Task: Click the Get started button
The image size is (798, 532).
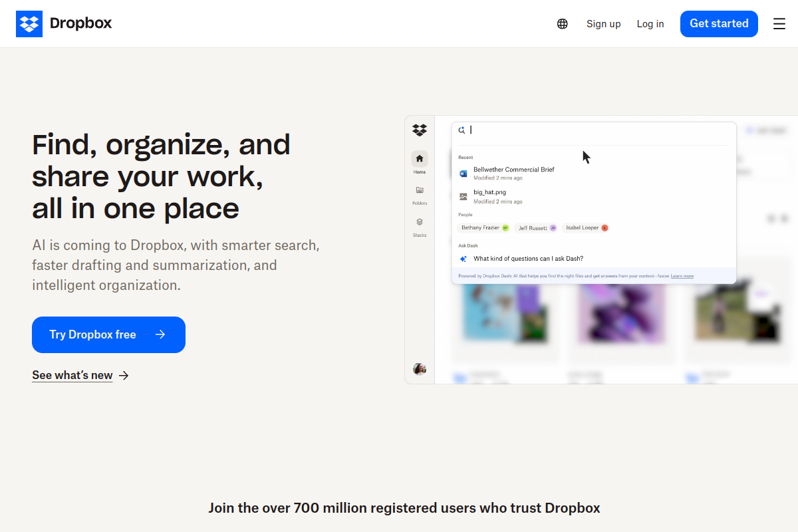Action: [719, 24]
